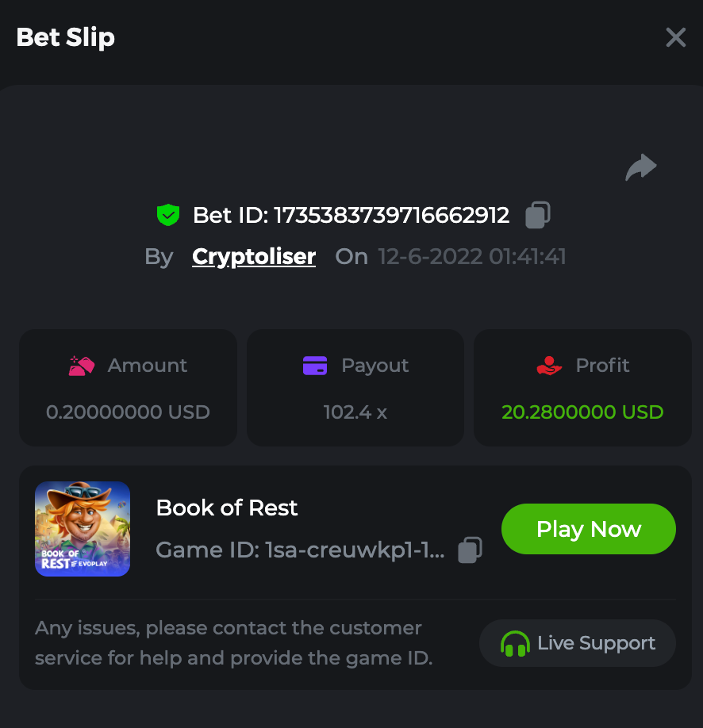Click the truncated Game ID text

click(300, 550)
